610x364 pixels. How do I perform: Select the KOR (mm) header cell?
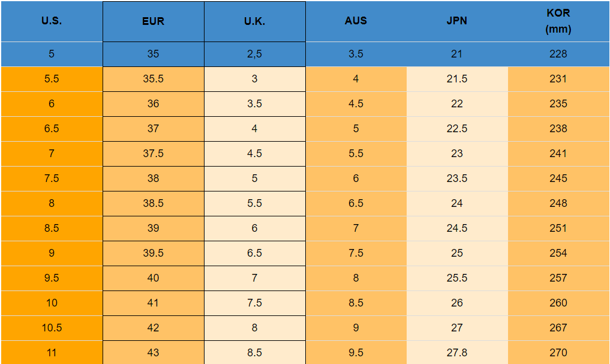558,21
